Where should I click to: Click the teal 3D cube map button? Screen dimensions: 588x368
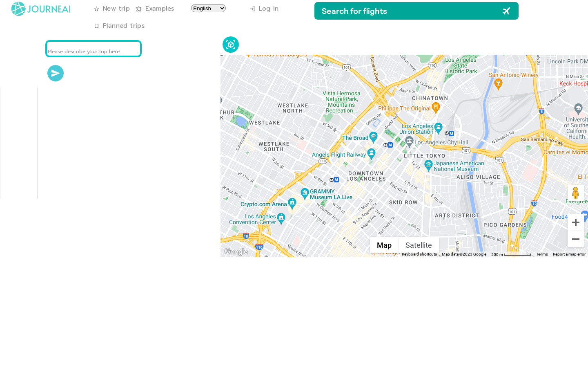[x=231, y=45]
